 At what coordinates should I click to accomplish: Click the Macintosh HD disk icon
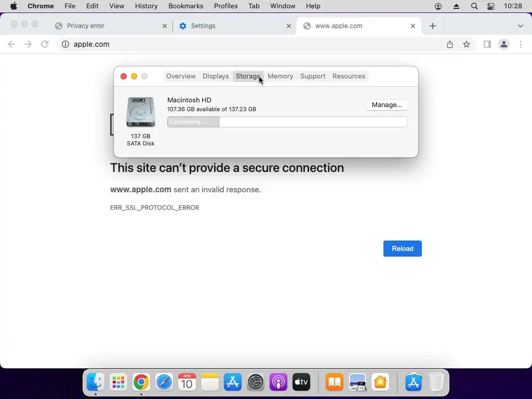(x=140, y=112)
